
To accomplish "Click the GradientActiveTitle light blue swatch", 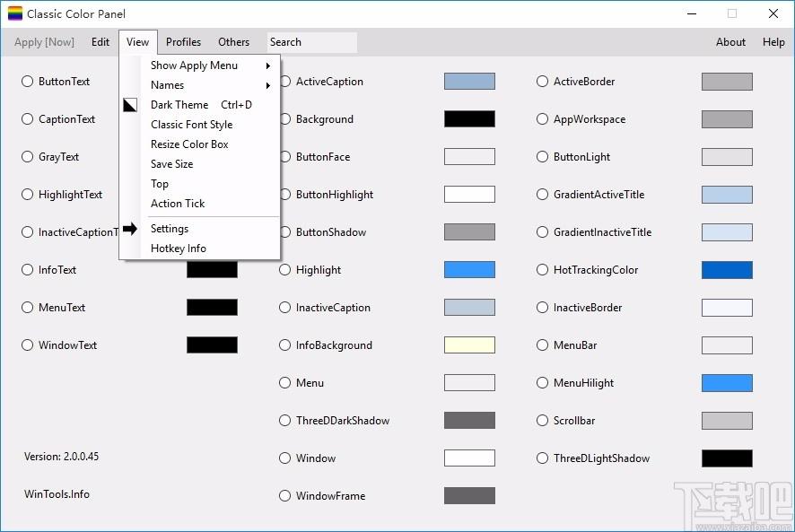I will click(x=727, y=195).
